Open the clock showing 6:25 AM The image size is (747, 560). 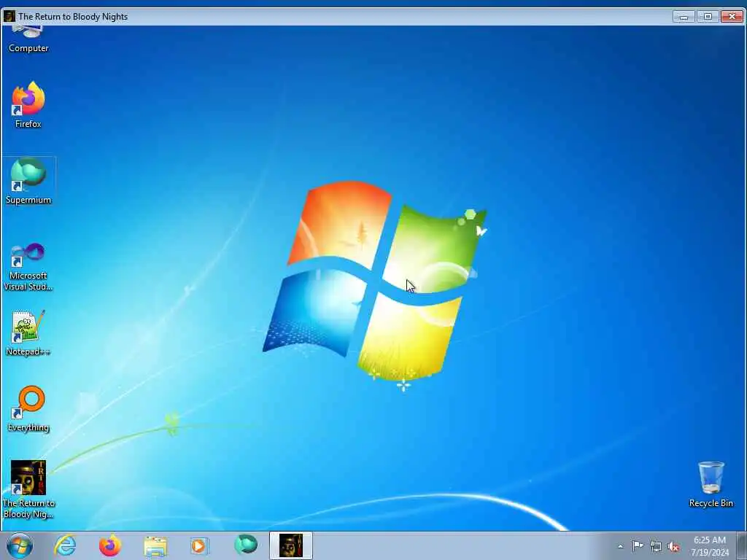tap(709, 546)
